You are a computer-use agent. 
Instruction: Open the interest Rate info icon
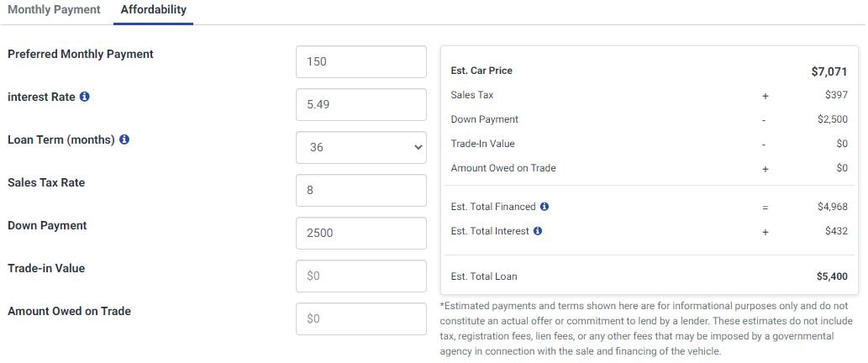click(x=84, y=97)
